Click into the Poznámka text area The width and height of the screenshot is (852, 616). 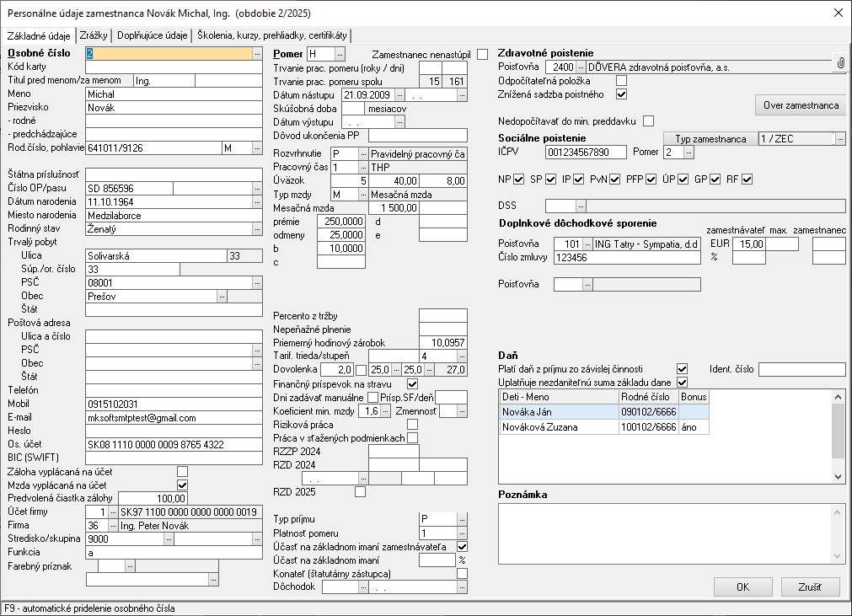[663, 533]
